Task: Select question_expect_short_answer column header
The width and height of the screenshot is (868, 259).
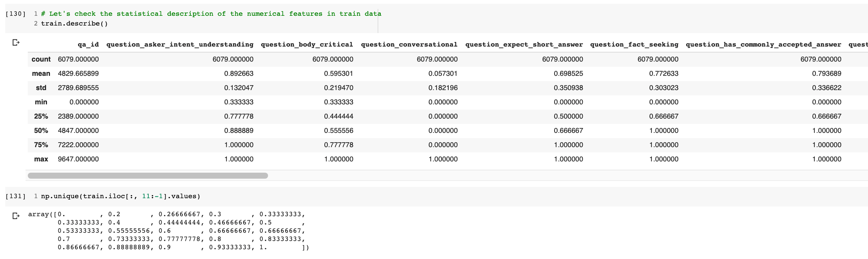Action: [524, 45]
